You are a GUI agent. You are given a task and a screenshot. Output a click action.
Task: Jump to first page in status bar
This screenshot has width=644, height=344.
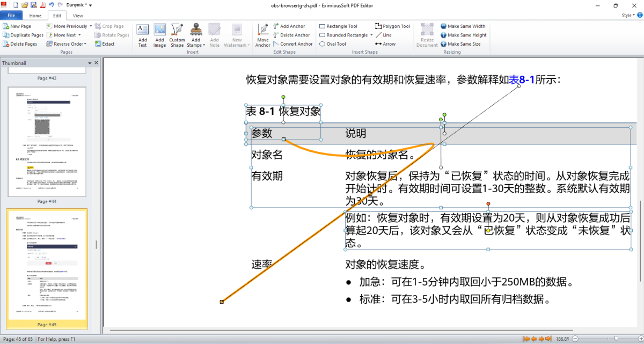tap(526, 339)
